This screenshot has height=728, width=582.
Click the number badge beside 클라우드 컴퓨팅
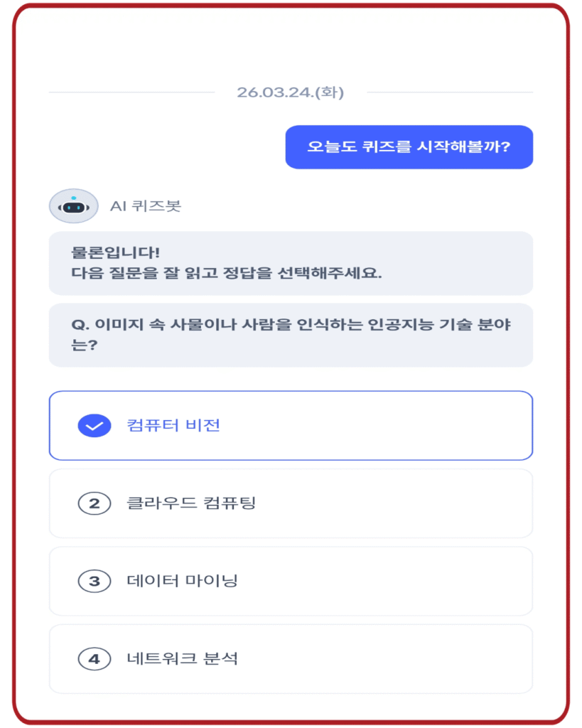click(93, 503)
